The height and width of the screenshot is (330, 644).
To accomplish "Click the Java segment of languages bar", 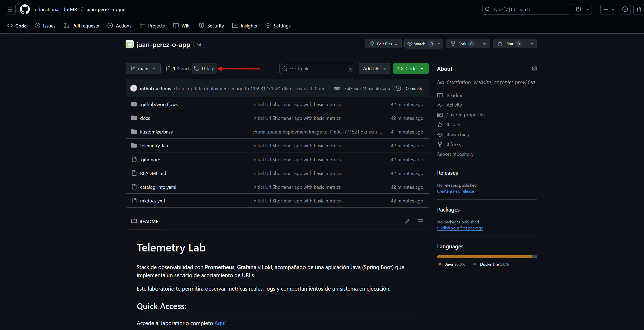I will pos(484,257).
